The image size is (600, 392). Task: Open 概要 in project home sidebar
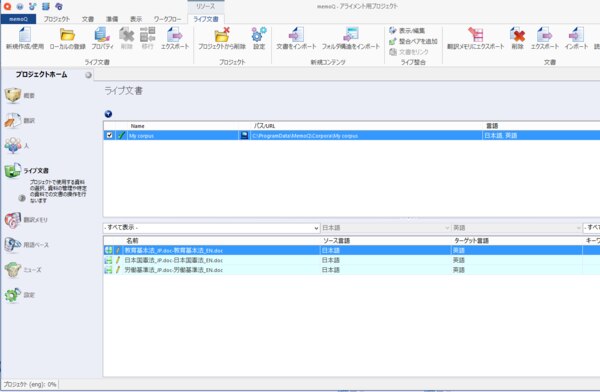tap(20, 95)
